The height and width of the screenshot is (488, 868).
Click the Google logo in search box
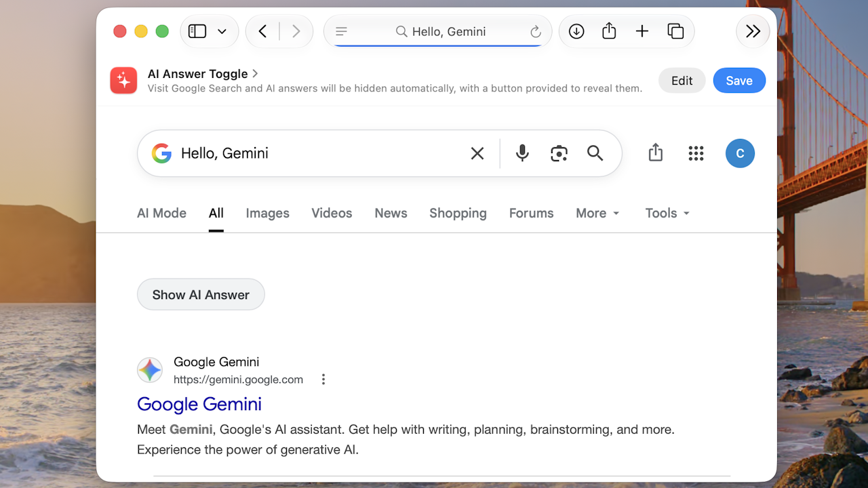click(161, 153)
